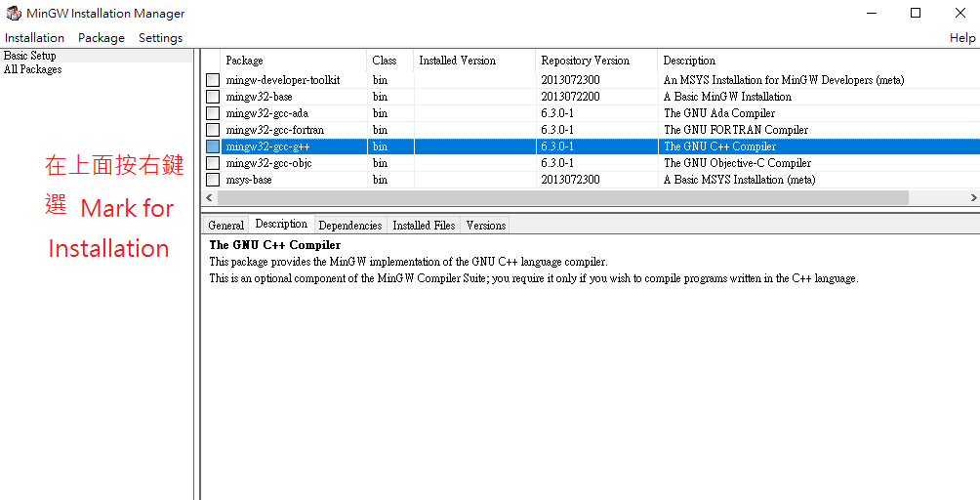The width and height of the screenshot is (980, 500).
Task: Switch to the Description tab
Action: click(x=281, y=224)
